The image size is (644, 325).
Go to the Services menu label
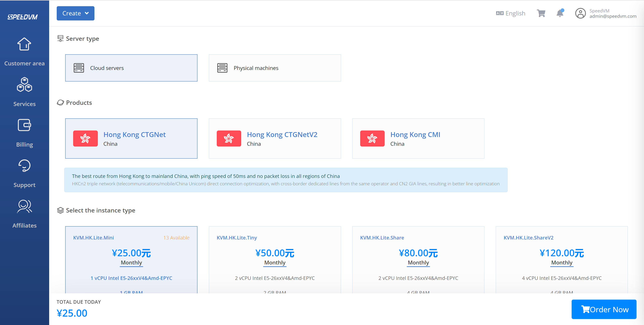coord(24,104)
